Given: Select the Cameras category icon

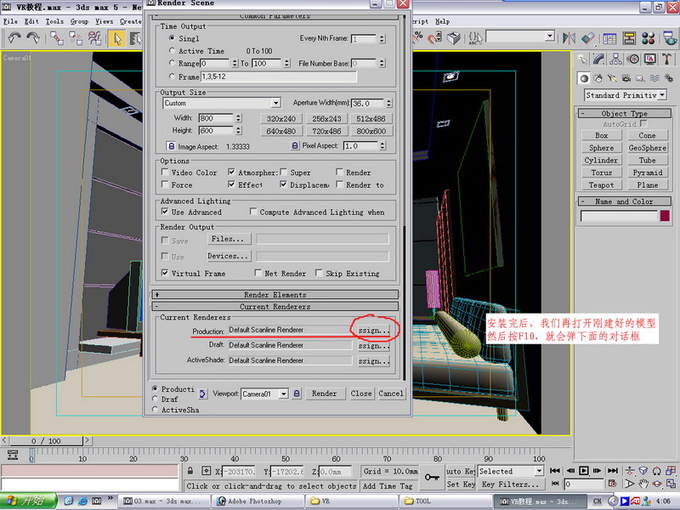Looking at the screenshot, I should point(626,78).
